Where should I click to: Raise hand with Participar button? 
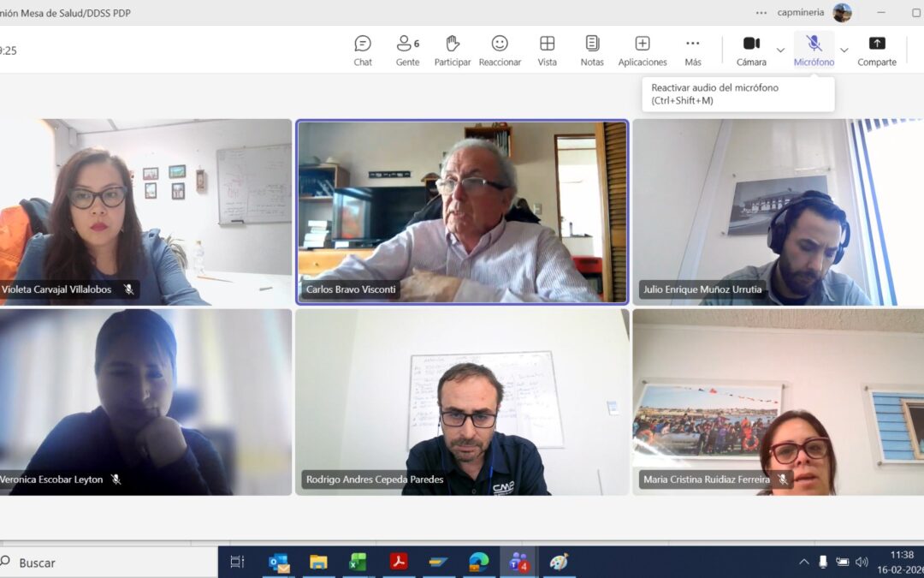(x=452, y=50)
